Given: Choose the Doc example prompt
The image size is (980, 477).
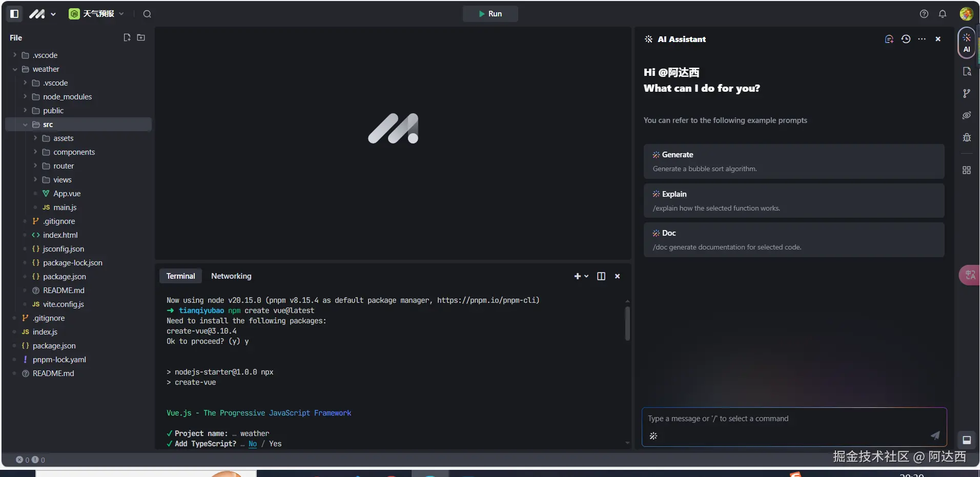Looking at the screenshot, I should [794, 240].
